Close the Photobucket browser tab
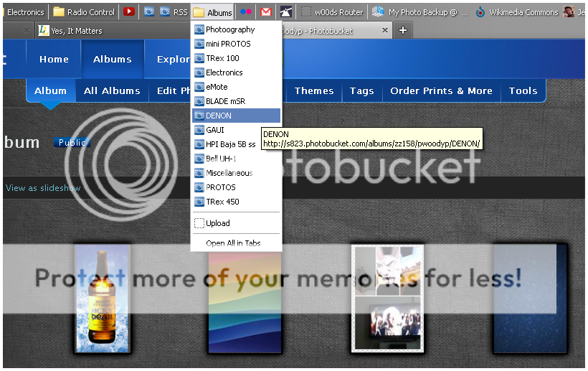Image resolution: width=588 pixels, height=371 pixels. click(x=385, y=30)
